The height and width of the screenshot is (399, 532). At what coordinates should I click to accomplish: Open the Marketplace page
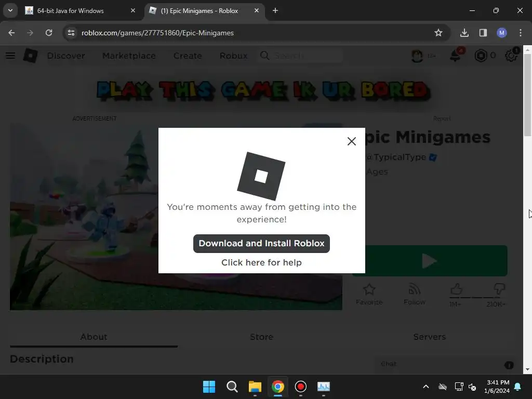(129, 56)
